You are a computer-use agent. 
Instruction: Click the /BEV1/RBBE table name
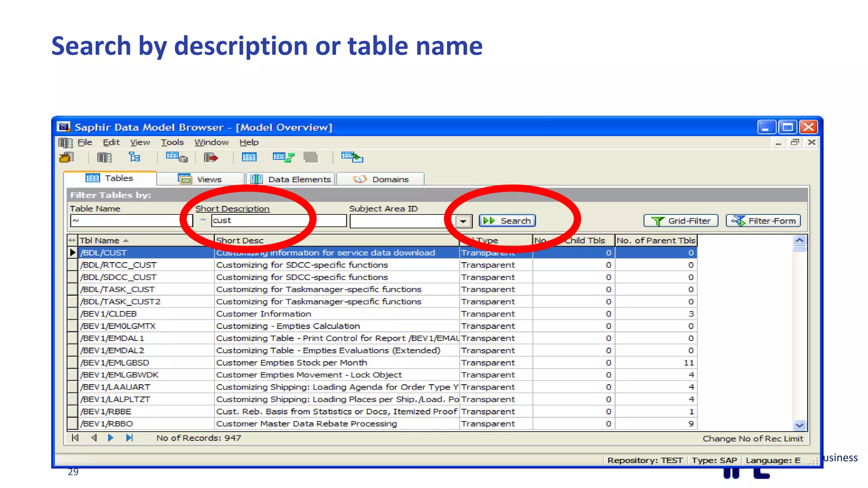point(106,411)
